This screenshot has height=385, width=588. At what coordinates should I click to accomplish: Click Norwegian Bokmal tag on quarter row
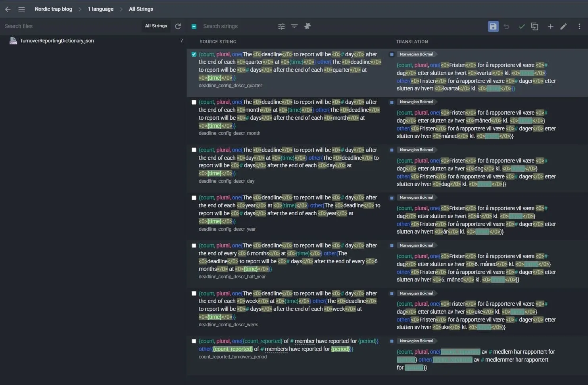point(417,54)
